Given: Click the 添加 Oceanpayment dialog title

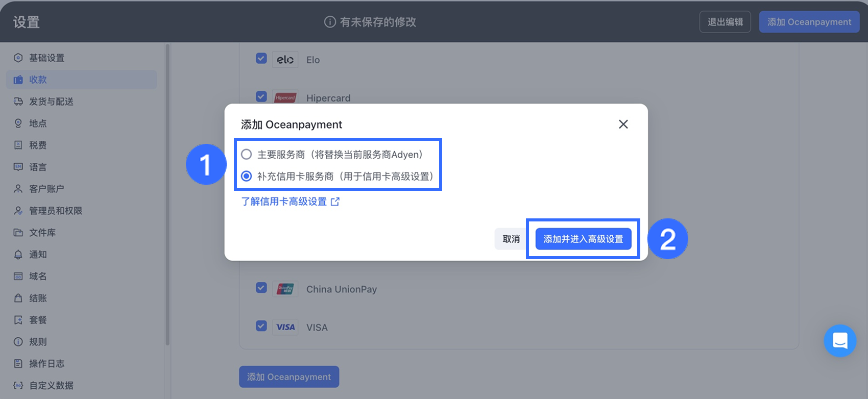Looking at the screenshot, I should [292, 124].
